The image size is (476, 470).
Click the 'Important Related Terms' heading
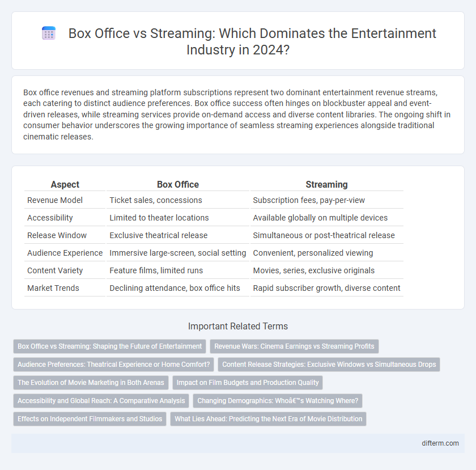click(x=238, y=326)
